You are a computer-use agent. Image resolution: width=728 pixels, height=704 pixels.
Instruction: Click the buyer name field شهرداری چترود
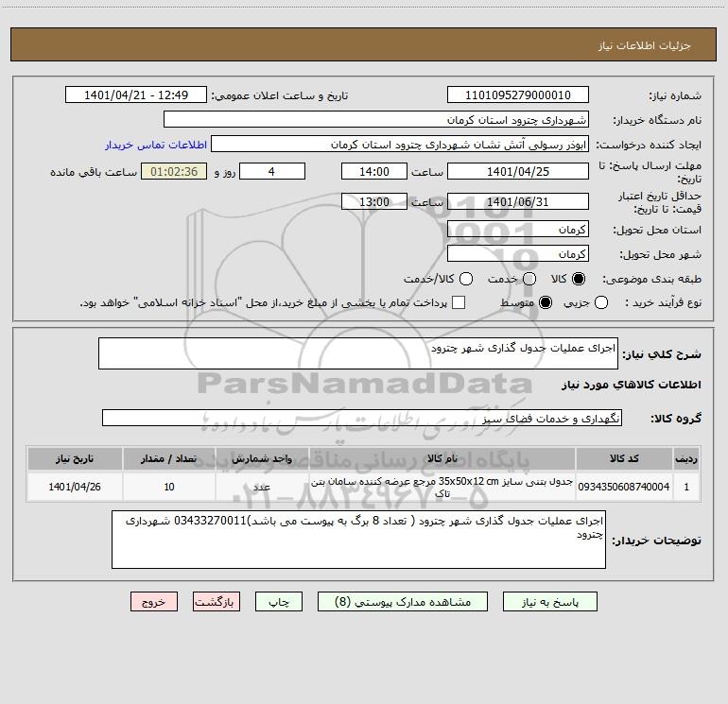376,119
